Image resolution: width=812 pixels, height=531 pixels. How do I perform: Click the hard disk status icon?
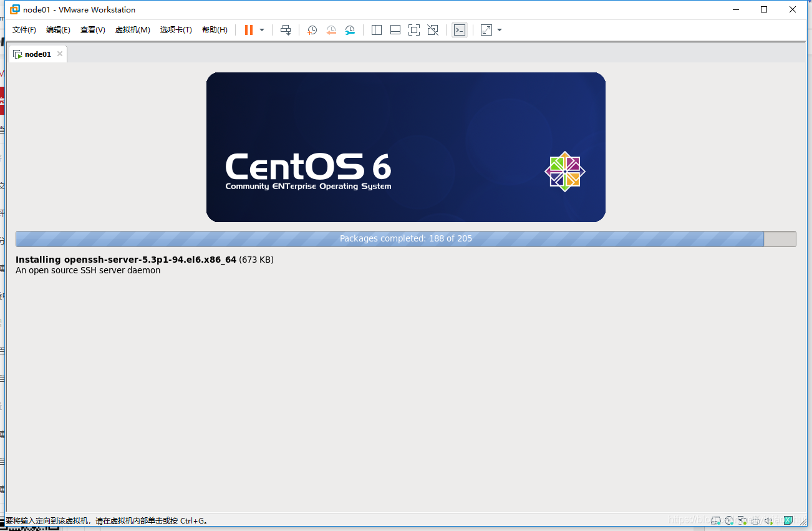click(x=716, y=520)
